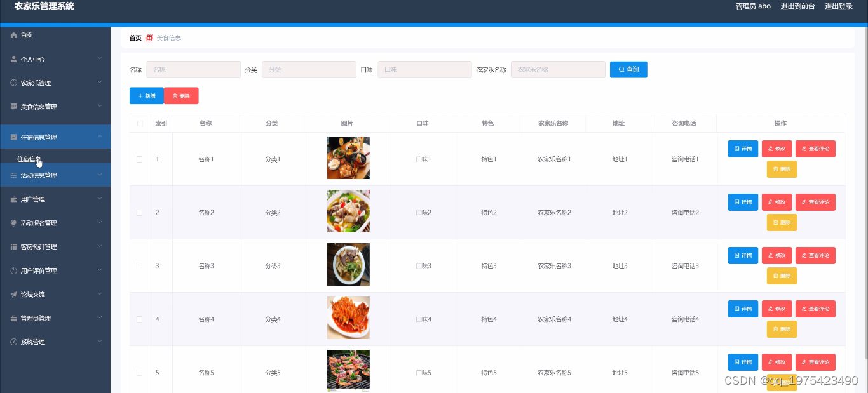The height and width of the screenshot is (393, 868).
Task: Click the noodle icon in the breadcrumb
Action: coord(149,37)
